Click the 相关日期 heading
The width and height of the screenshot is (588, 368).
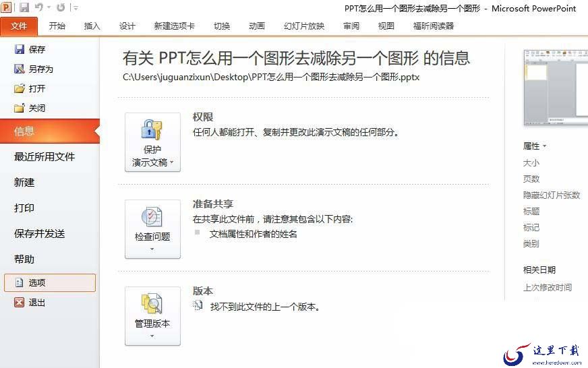coord(539,270)
